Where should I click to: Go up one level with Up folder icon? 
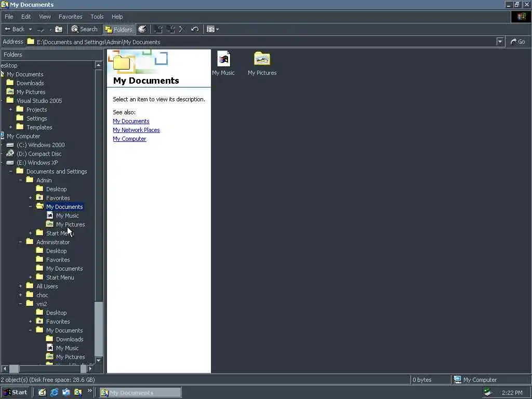[x=59, y=29]
